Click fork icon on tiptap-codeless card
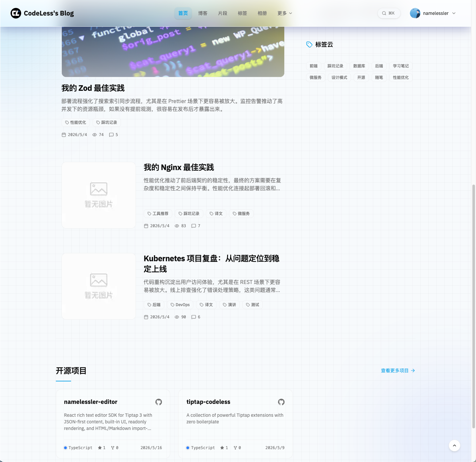476x462 pixels. coord(235,448)
